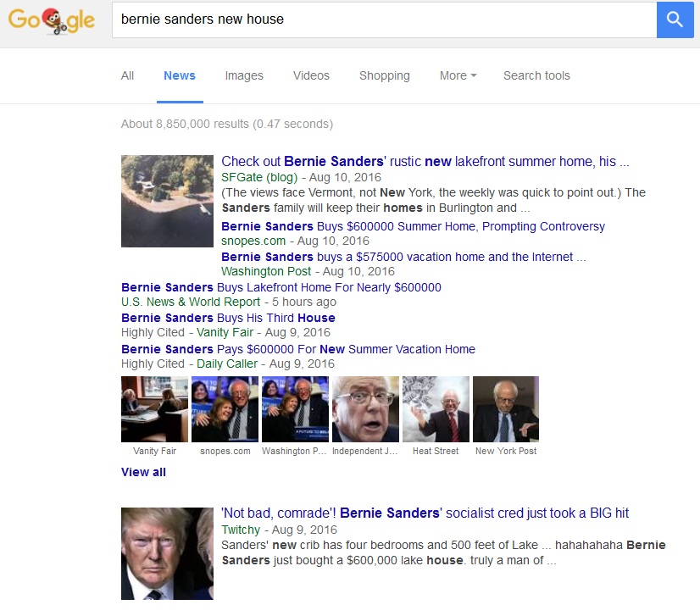
Task: Click the New York Post image thumbnail
Action: [506, 409]
